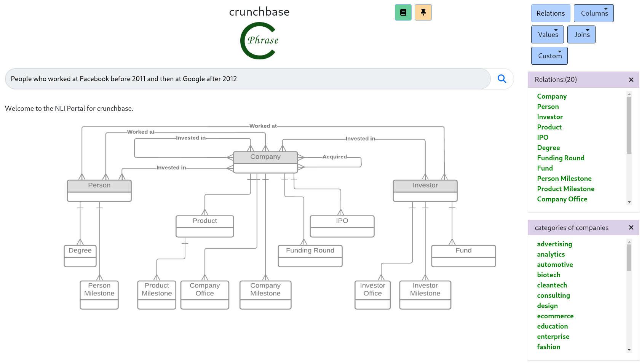Click the Person Milestone relation
The height and width of the screenshot is (364, 642).
pos(564,178)
